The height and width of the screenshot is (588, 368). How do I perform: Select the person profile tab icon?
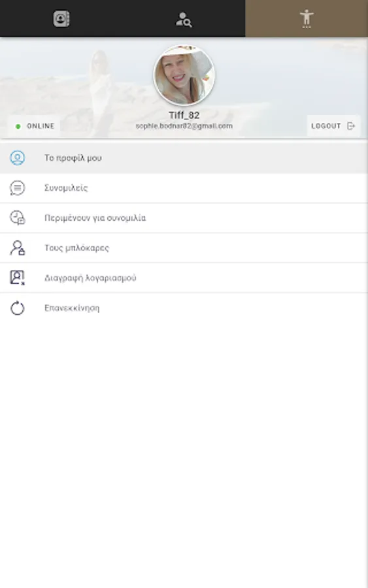coord(307,18)
